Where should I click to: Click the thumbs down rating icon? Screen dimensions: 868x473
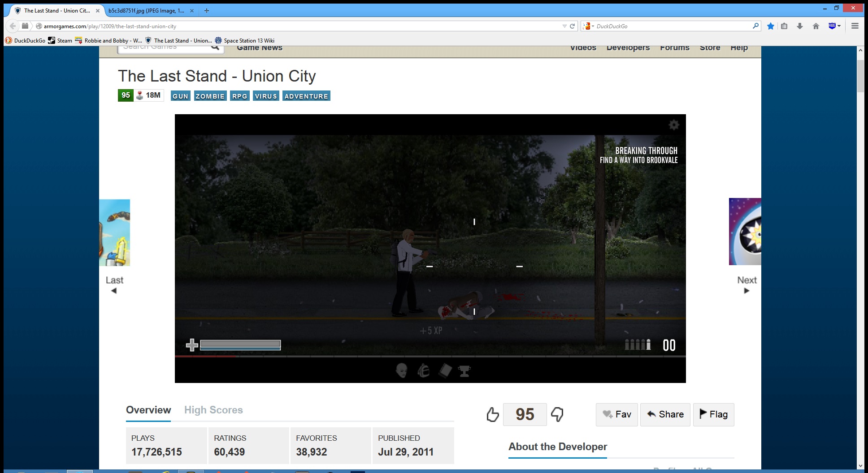tap(557, 414)
